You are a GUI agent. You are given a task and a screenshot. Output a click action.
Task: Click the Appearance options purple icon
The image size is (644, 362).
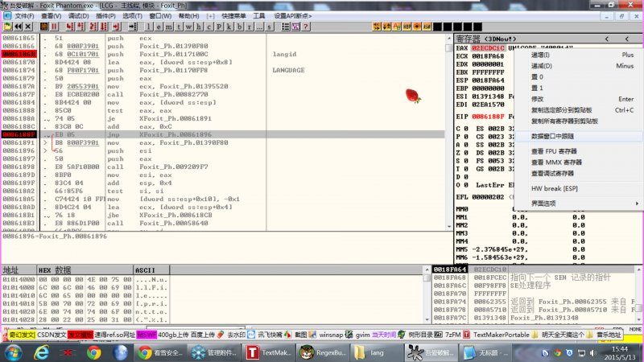295,27
